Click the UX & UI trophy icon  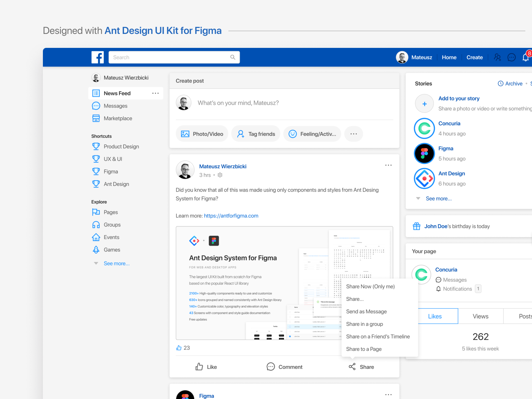point(96,159)
